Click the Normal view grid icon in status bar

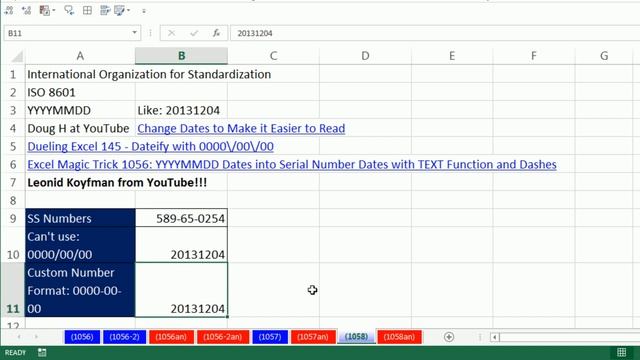point(621,352)
